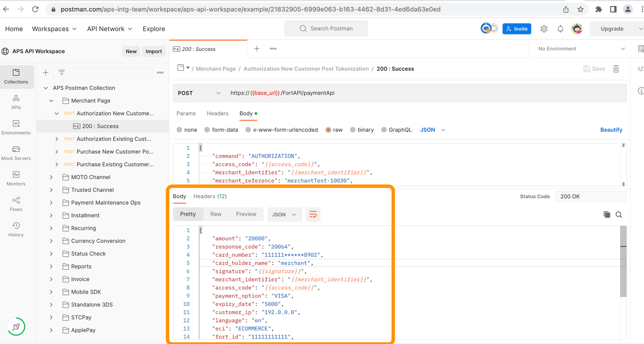Click the Monitors sidebar icon
Viewport: 644px width, 344px height.
tap(16, 179)
